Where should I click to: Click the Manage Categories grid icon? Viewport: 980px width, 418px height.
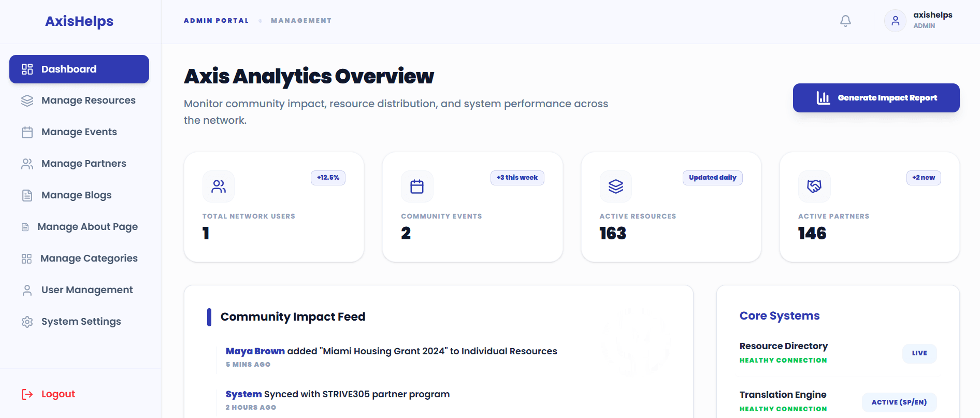coord(26,258)
